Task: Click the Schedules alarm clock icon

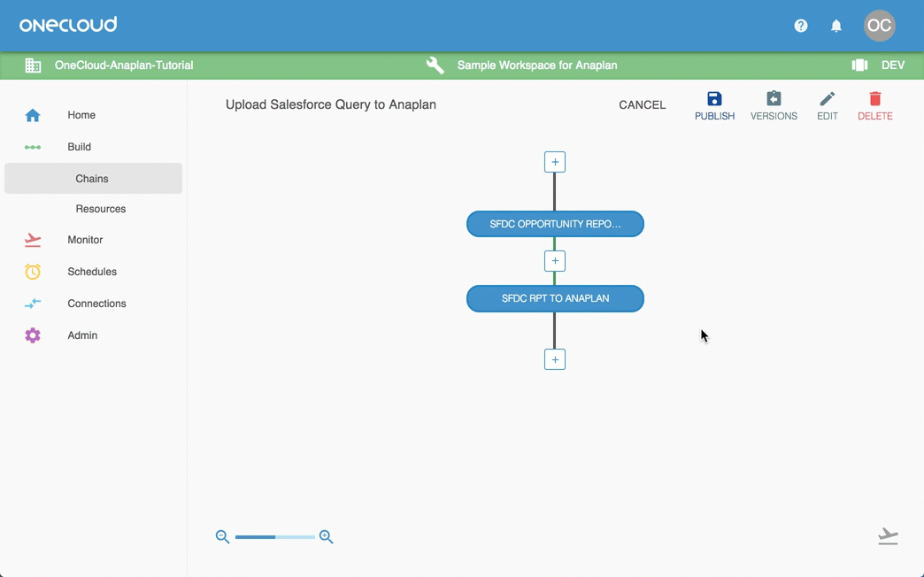Action: coord(33,271)
